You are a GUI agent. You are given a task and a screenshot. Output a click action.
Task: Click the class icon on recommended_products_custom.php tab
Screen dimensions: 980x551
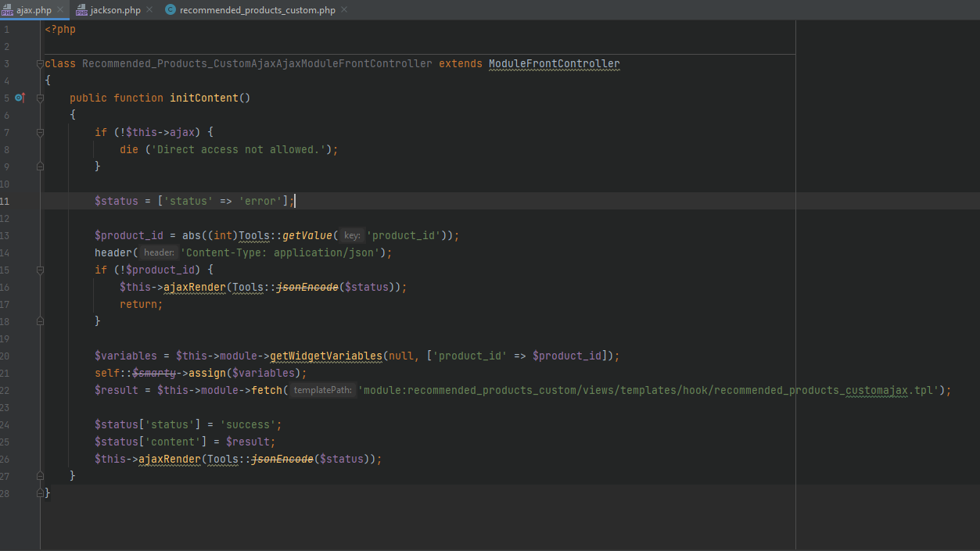pos(171,10)
